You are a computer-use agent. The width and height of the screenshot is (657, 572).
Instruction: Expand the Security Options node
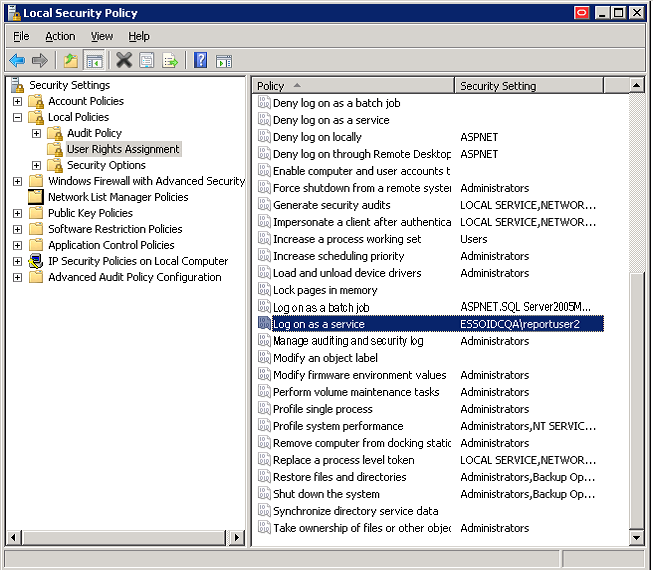pyautogui.click(x=36, y=166)
